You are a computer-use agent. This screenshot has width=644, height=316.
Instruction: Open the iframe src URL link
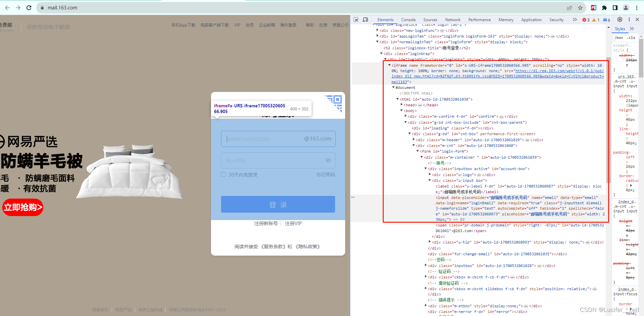[498, 76]
